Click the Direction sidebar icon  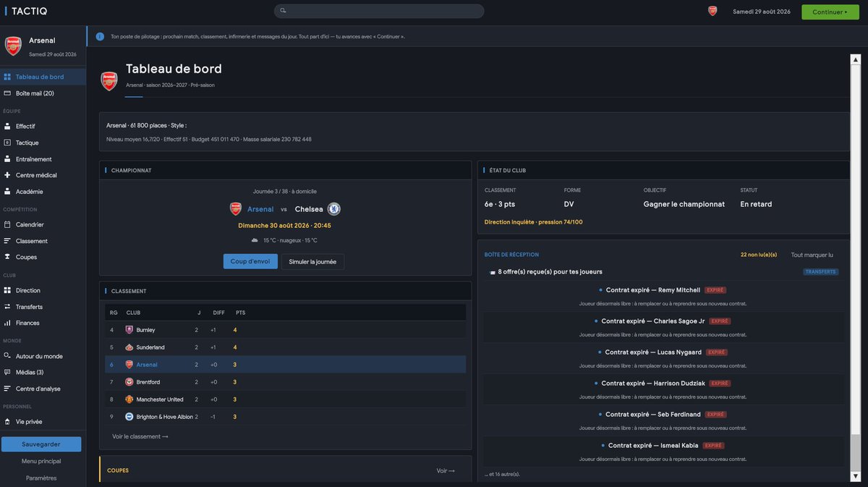point(7,290)
